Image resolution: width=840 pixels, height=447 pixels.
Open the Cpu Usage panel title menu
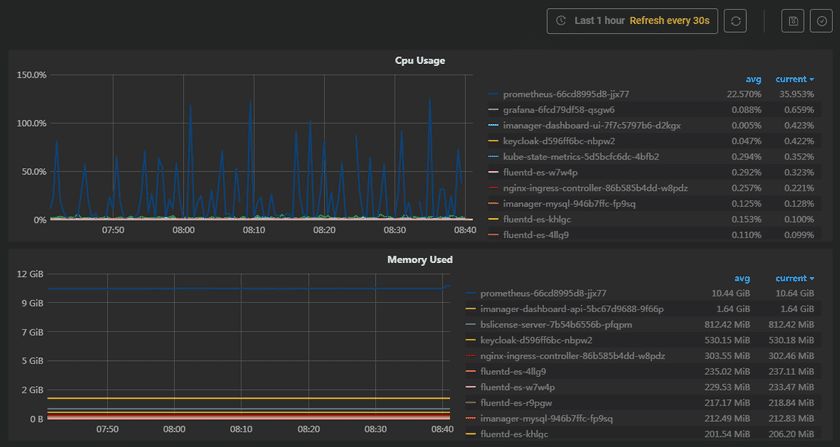(x=420, y=60)
